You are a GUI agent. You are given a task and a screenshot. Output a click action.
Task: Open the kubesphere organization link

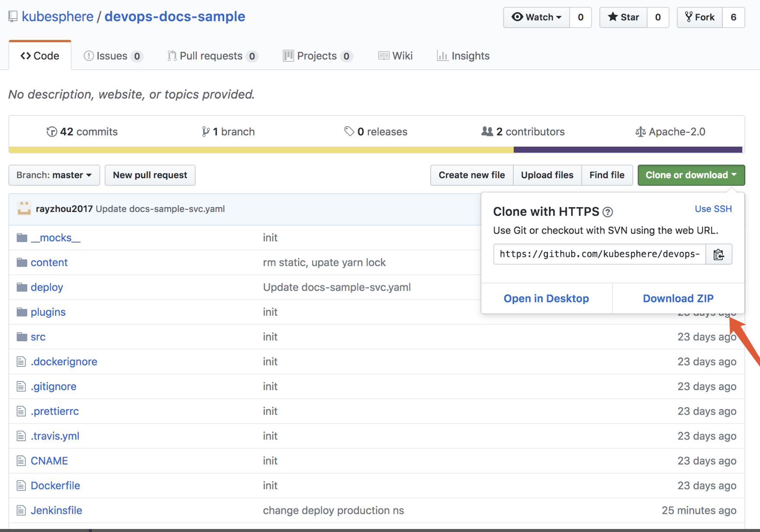[x=58, y=16]
